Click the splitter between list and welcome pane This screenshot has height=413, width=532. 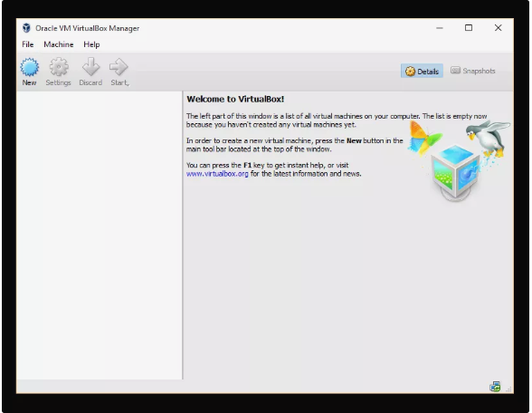pyautogui.click(x=183, y=235)
